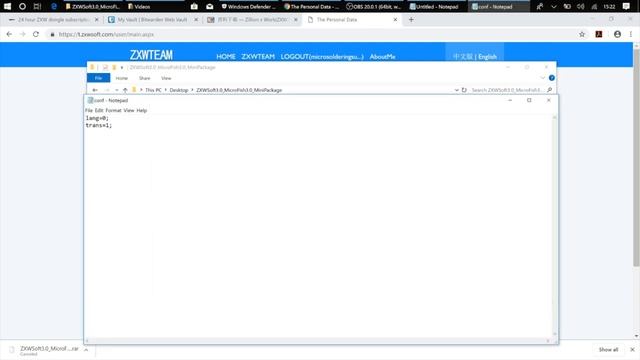The image size is (640, 360).
Task: Open Notepad Format menu
Action: pos(113,110)
